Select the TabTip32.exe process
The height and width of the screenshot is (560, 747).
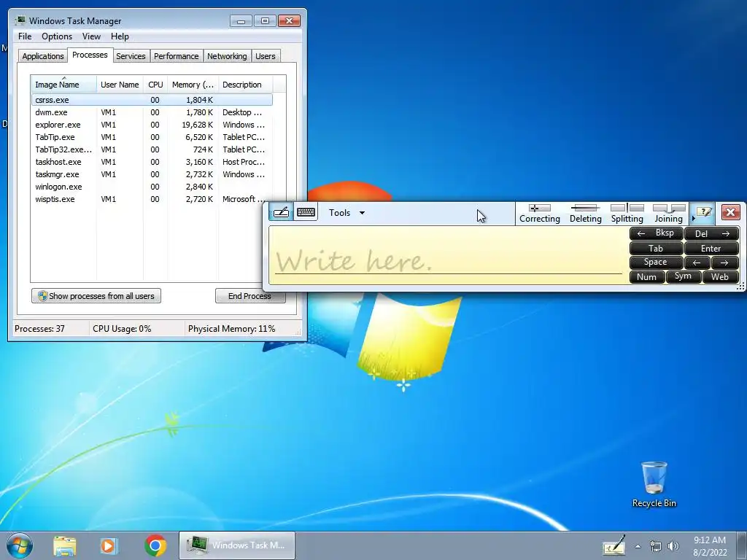[152, 149]
